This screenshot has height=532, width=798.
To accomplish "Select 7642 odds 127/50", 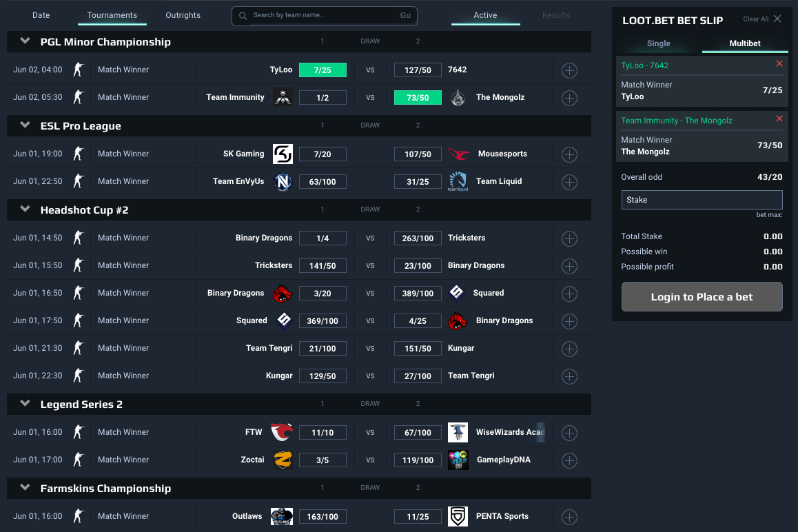I will click(418, 70).
